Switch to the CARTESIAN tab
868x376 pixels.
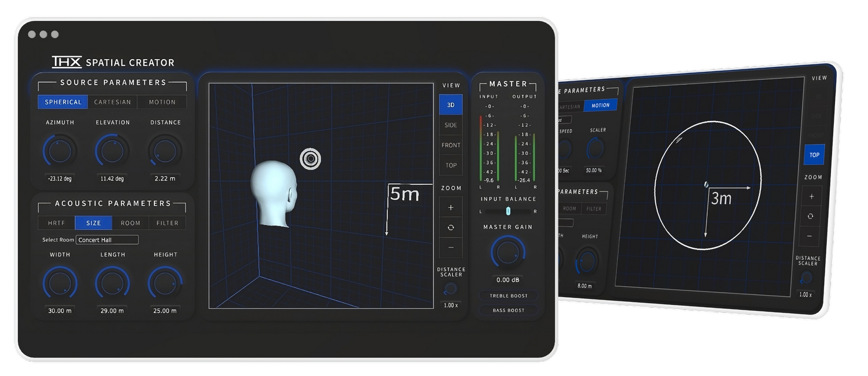coord(112,101)
